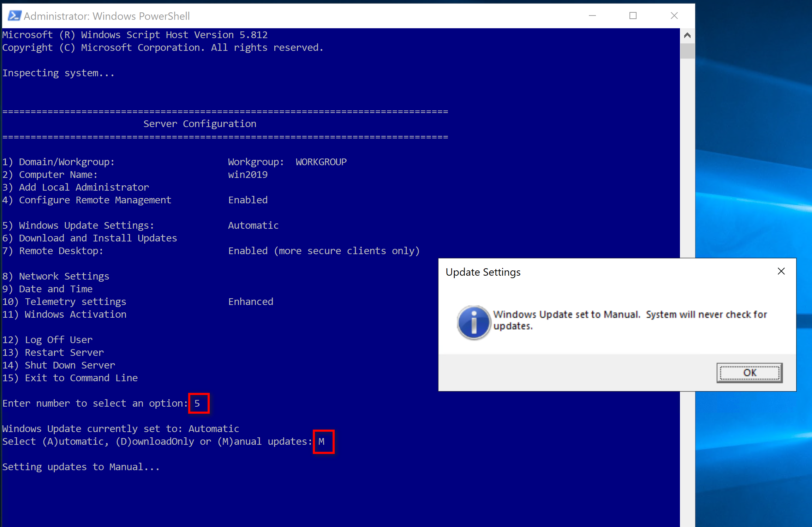Image resolution: width=812 pixels, height=527 pixels.
Task: Close the PowerShell window
Action: (674, 16)
